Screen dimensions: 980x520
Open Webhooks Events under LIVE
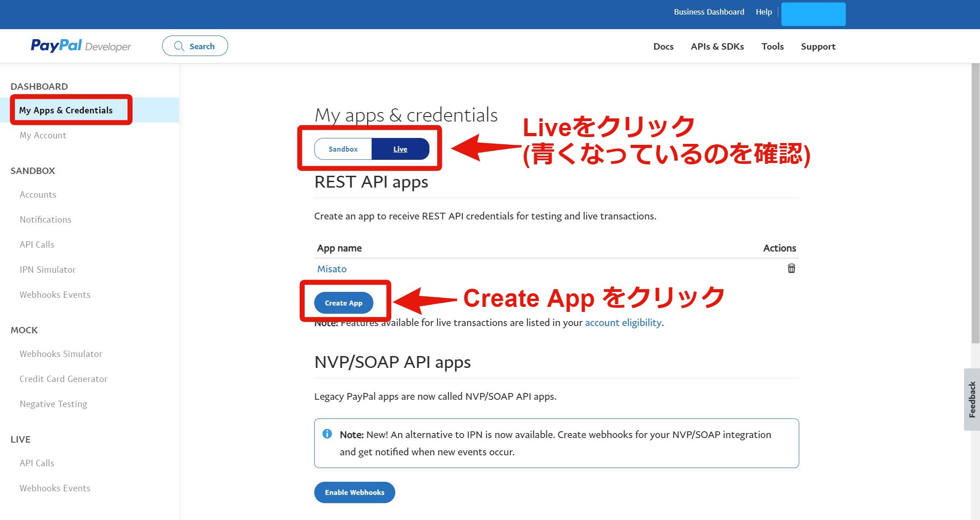coord(55,488)
